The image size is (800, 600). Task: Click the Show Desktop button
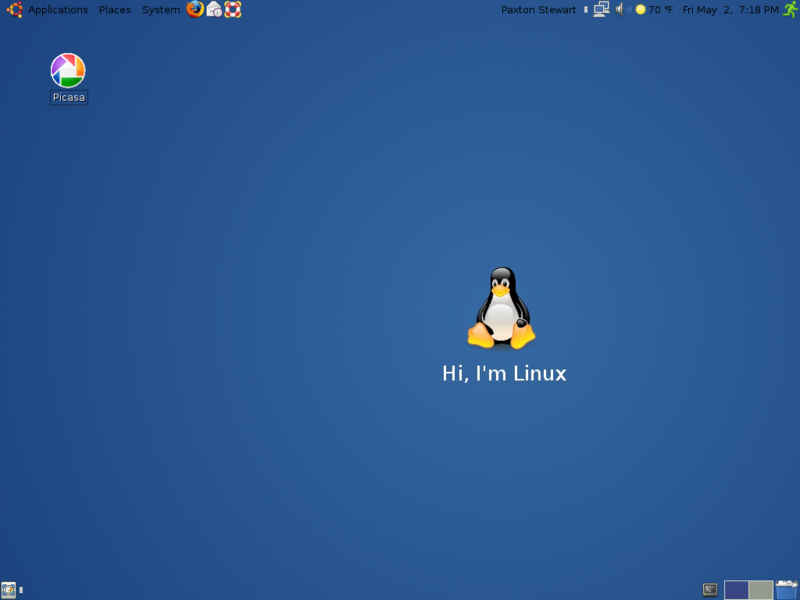pos(8,590)
